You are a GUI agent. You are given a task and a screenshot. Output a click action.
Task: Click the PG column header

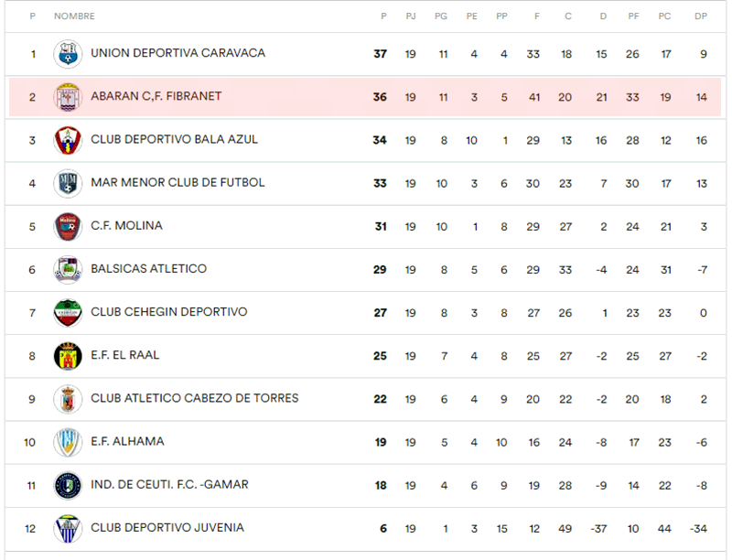441,16
